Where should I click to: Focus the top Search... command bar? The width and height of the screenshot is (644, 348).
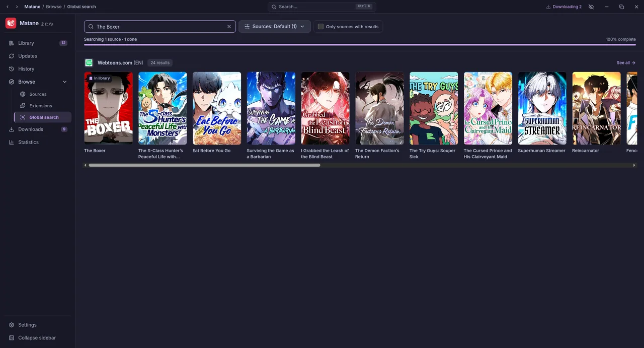[322, 7]
